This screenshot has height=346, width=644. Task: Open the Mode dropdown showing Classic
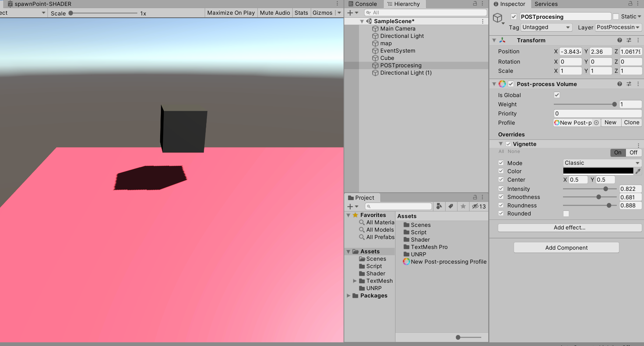(602, 163)
